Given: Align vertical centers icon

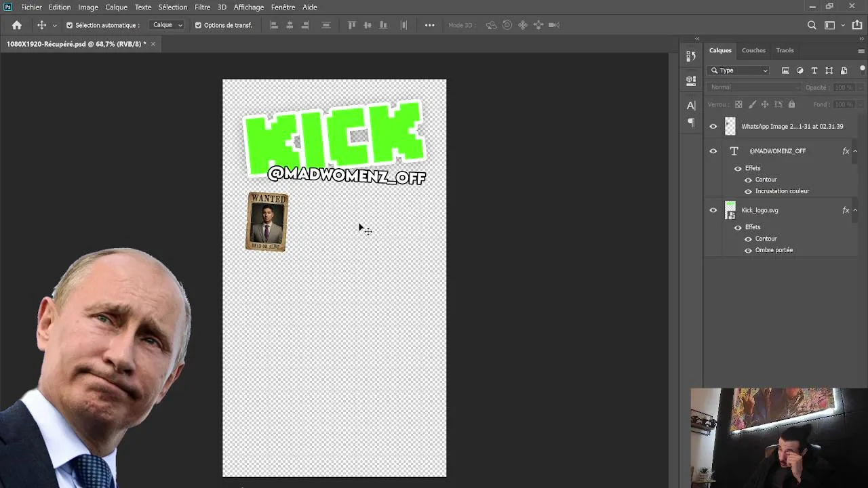Looking at the screenshot, I should (x=368, y=25).
